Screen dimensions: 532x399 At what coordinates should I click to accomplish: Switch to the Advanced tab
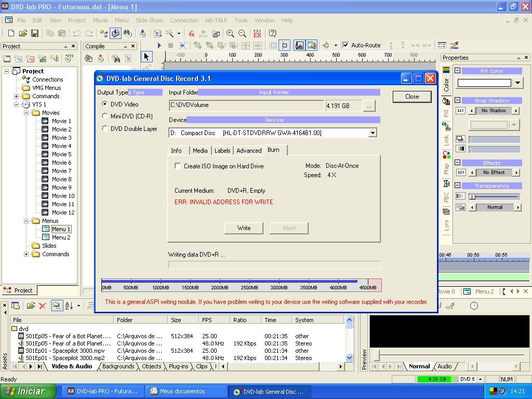point(249,151)
